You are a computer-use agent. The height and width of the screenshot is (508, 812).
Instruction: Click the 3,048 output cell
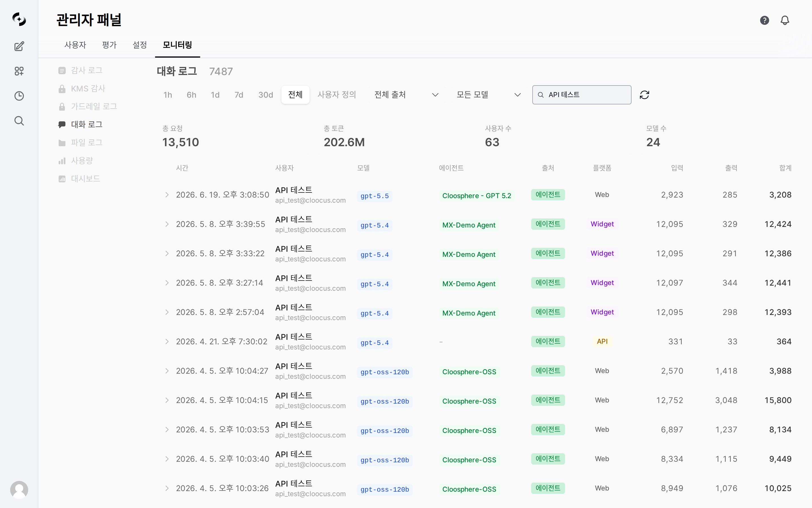click(x=726, y=400)
